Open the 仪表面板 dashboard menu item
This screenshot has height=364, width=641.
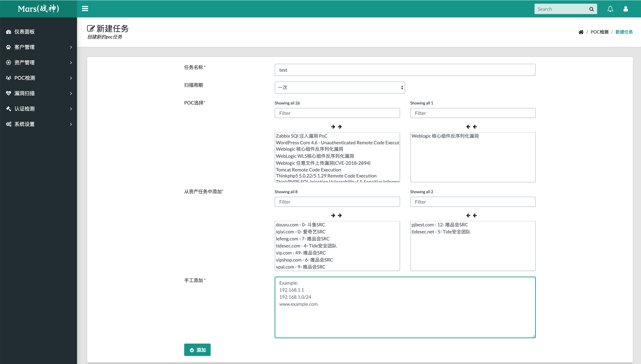[24, 32]
